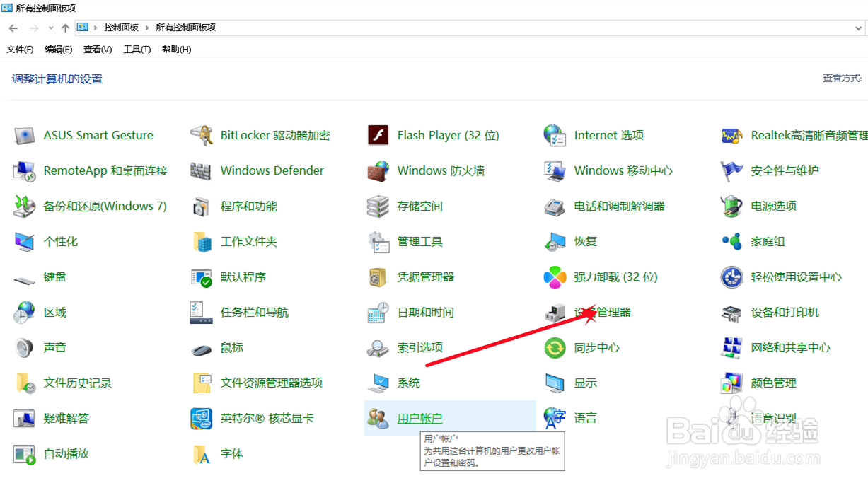This screenshot has width=868, height=488.
Task: Click the Windows 防火墙 icon
Action: click(x=378, y=170)
